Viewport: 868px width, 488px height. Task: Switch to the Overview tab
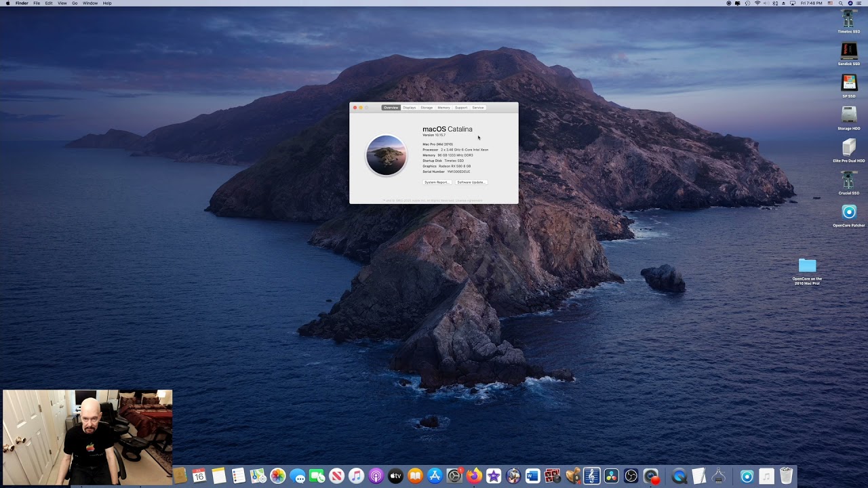[x=391, y=108]
